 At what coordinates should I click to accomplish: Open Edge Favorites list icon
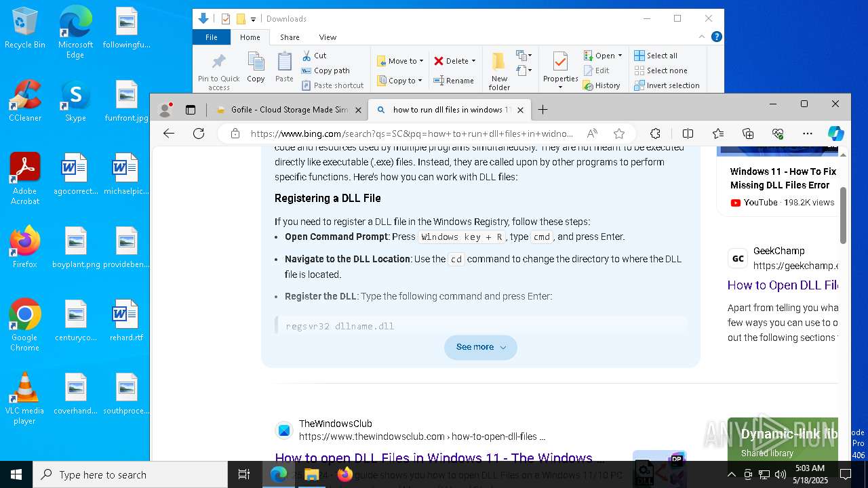tap(718, 134)
